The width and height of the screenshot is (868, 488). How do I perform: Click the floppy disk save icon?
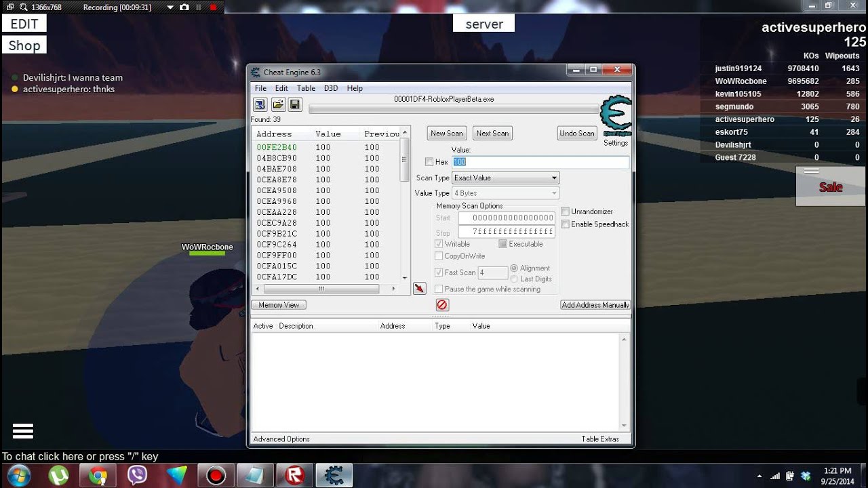(x=295, y=104)
